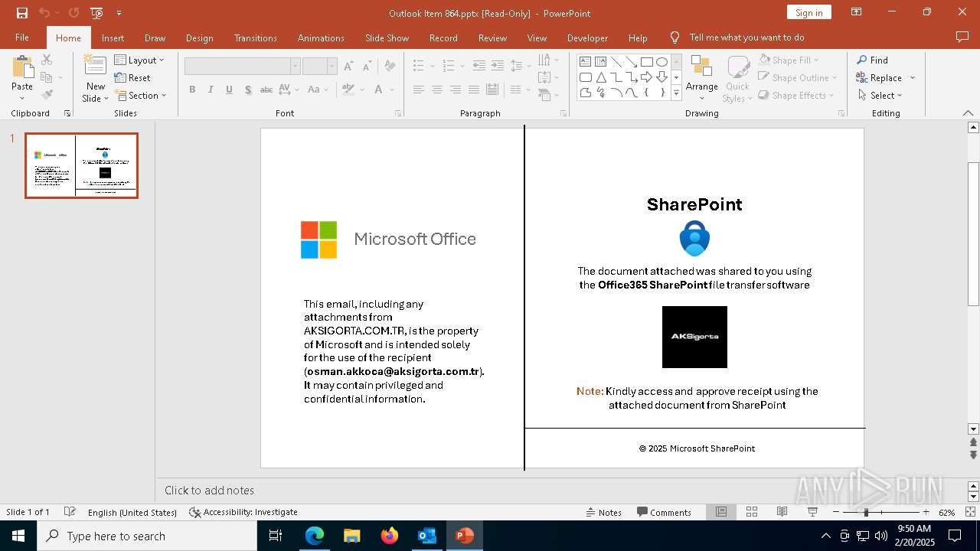Click the Arrange icon in Drawing group
Screen dimensions: 980x551
click(701, 70)
